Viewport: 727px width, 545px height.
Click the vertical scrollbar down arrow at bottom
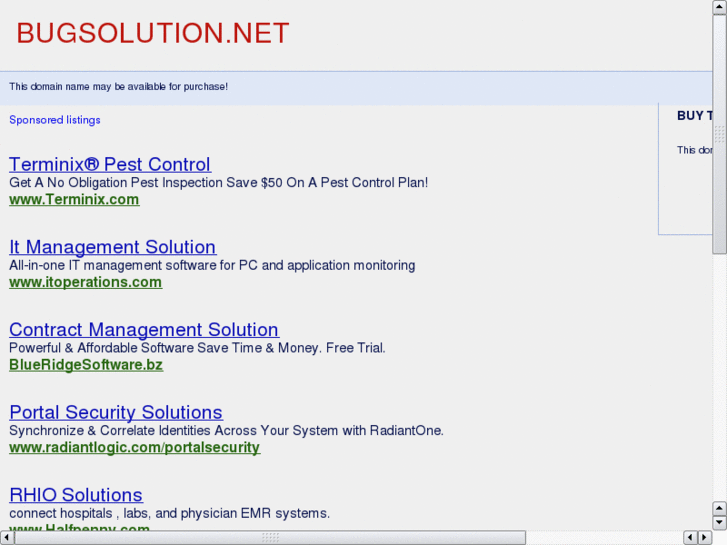tap(719, 522)
